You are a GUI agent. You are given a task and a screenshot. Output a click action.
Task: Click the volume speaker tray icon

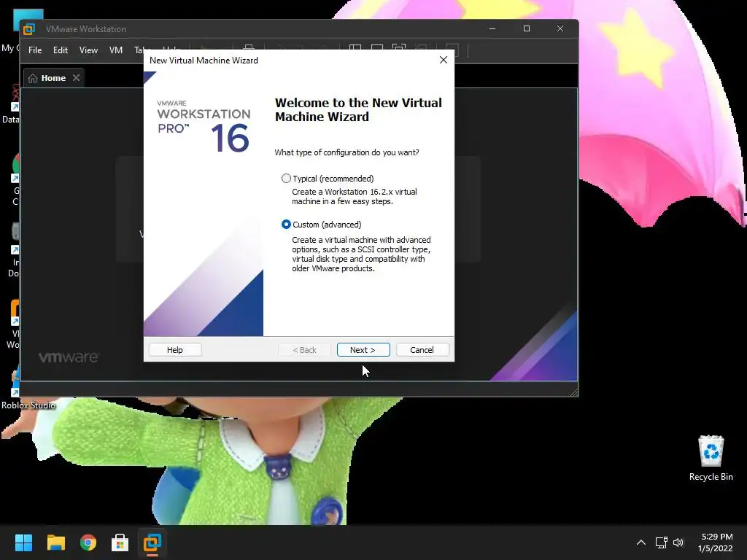click(678, 542)
